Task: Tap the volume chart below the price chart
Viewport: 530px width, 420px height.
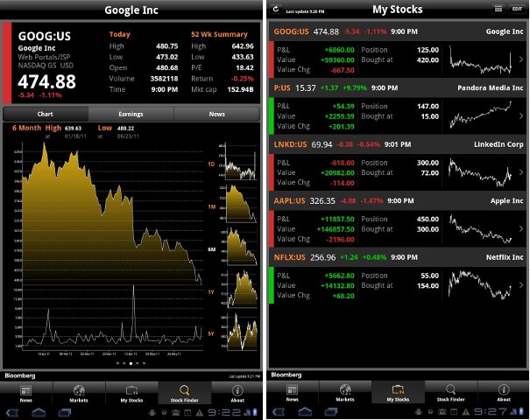Action: (111, 319)
